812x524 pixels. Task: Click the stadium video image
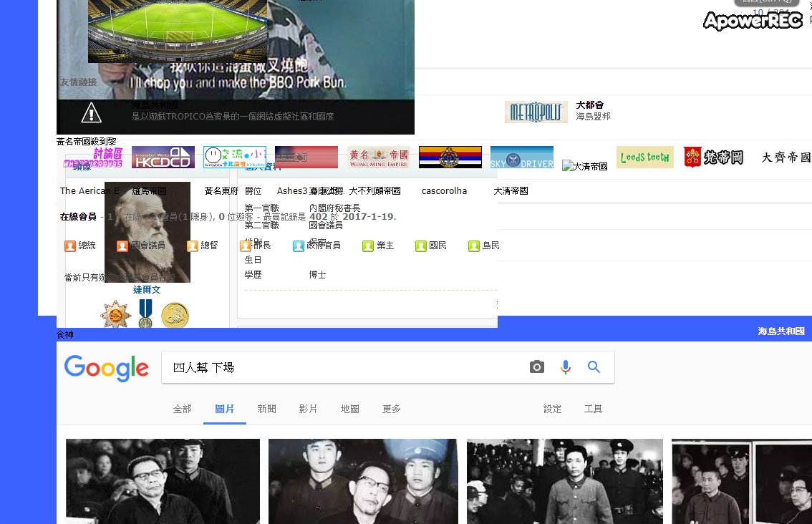point(178,31)
